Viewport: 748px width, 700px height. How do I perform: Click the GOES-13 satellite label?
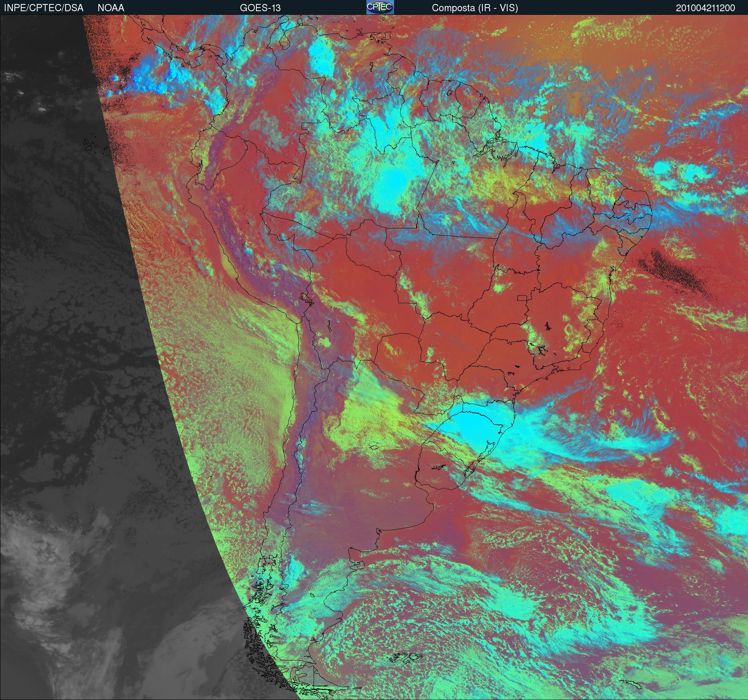[x=260, y=8]
